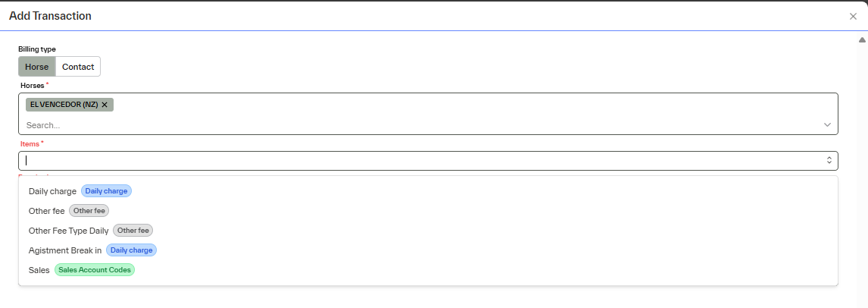This screenshot has width=868, height=308.
Task: Click the badge beside Other Fee Type Daily
Action: pyautogui.click(x=133, y=231)
